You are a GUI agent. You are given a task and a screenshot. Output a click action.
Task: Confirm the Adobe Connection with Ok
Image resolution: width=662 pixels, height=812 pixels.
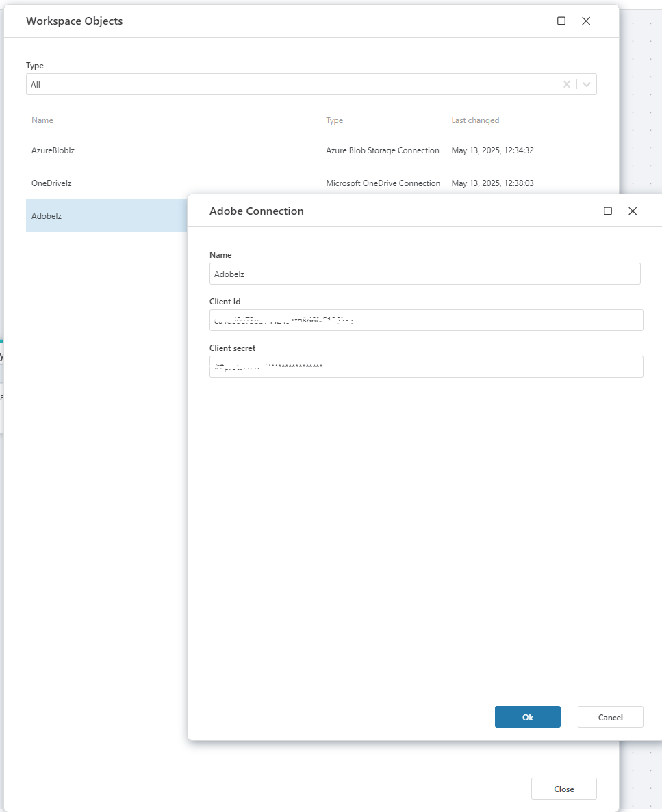click(527, 717)
